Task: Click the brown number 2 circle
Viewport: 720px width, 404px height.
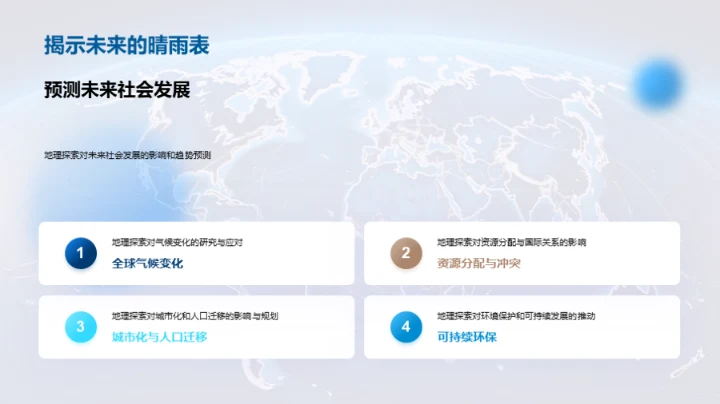Action: tap(406, 252)
